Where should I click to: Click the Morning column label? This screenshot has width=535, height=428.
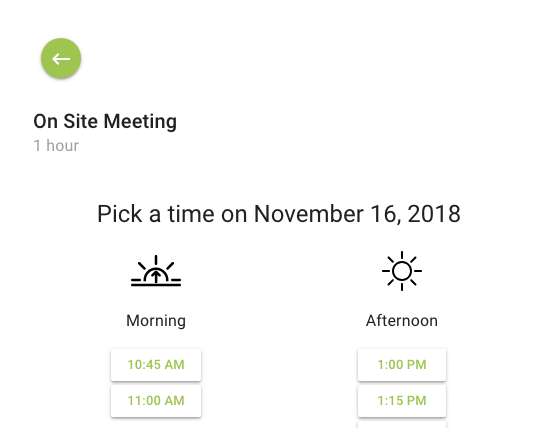(x=156, y=321)
